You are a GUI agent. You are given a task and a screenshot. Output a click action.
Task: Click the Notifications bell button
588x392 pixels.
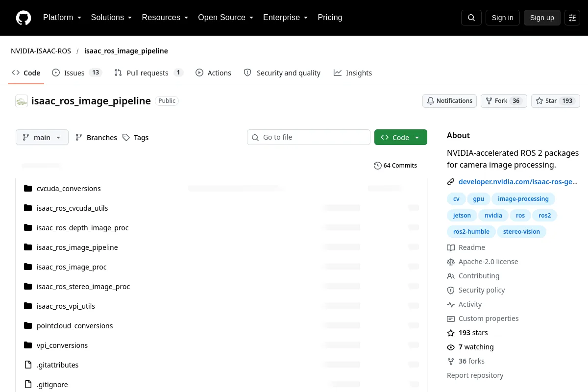450,101
